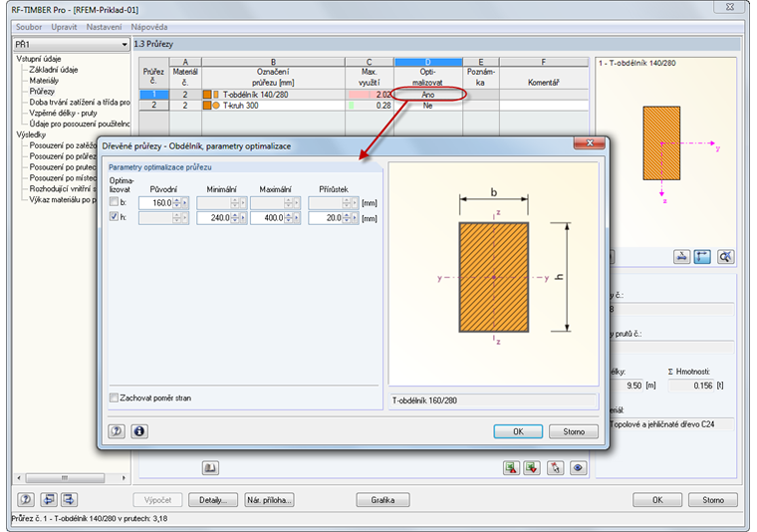
Task: Select Rozhodující vnitřní síly tree item
Action: [63, 188]
